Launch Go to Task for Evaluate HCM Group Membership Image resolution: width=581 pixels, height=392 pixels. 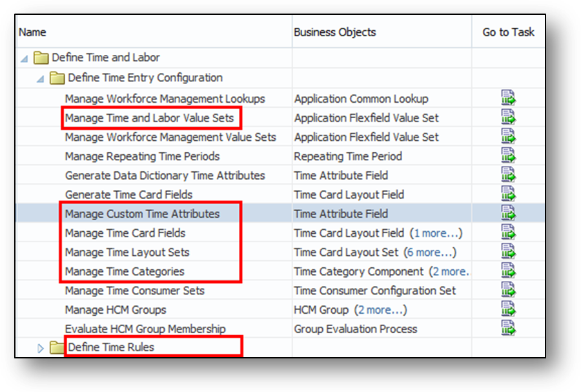(508, 329)
